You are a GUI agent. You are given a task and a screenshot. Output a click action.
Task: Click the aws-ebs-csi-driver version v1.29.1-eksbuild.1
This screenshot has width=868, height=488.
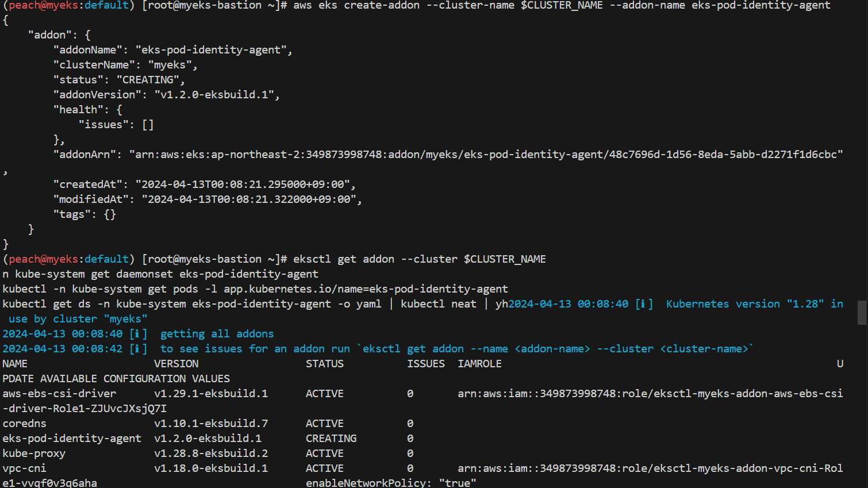coord(211,394)
